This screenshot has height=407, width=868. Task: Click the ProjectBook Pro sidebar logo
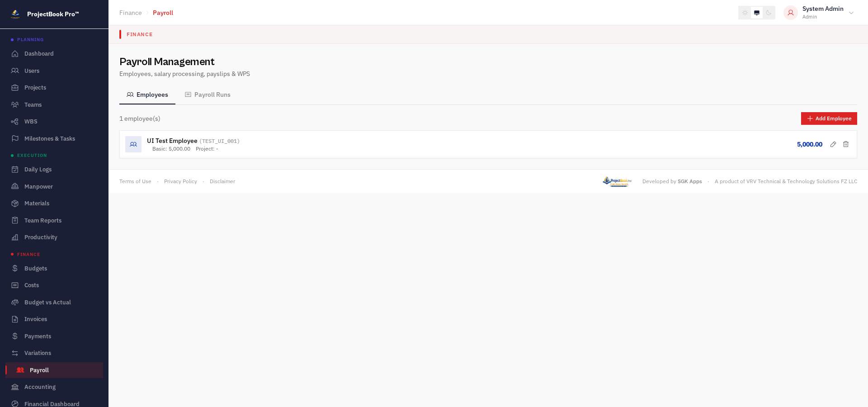[x=15, y=14]
